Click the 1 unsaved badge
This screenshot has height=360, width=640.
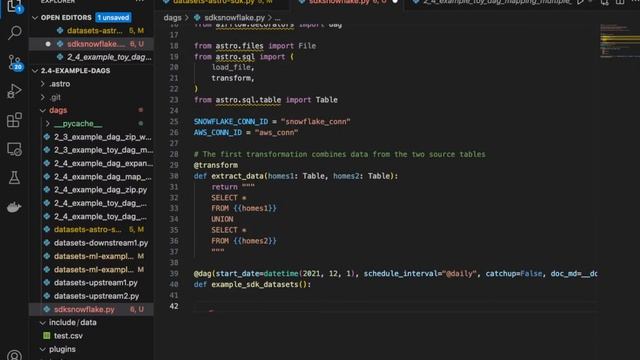(113, 18)
